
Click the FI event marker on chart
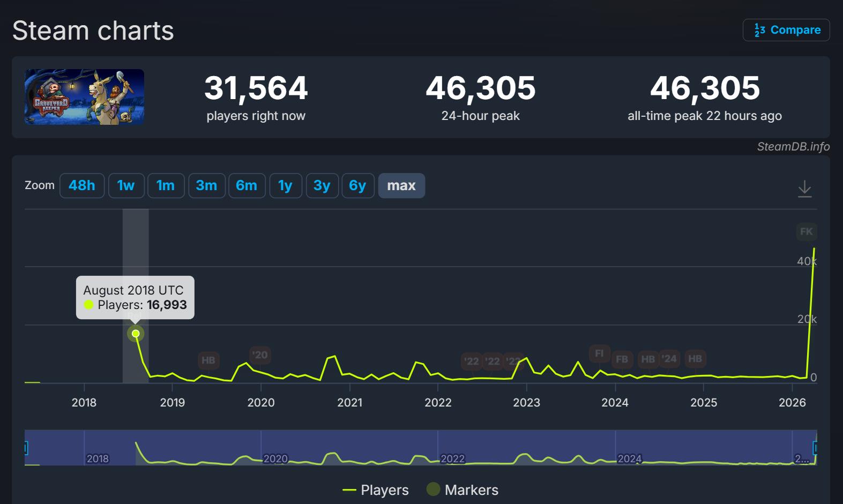[599, 353]
